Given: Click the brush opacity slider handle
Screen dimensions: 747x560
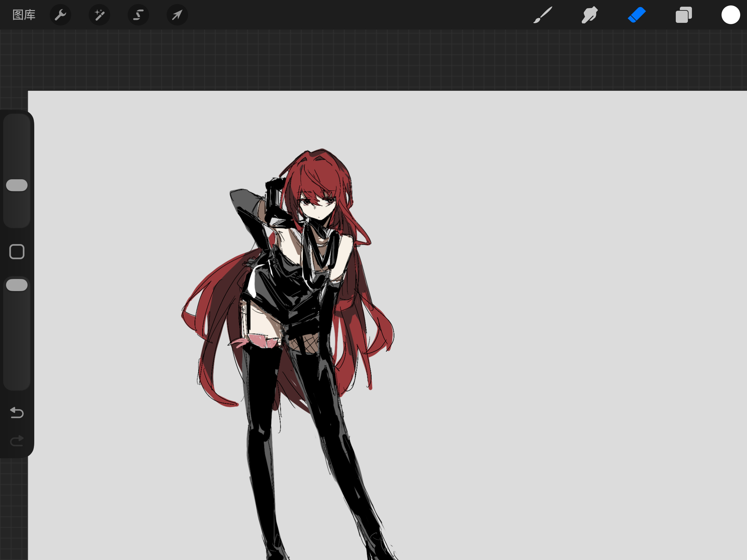Looking at the screenshot, I should (17, 285).
